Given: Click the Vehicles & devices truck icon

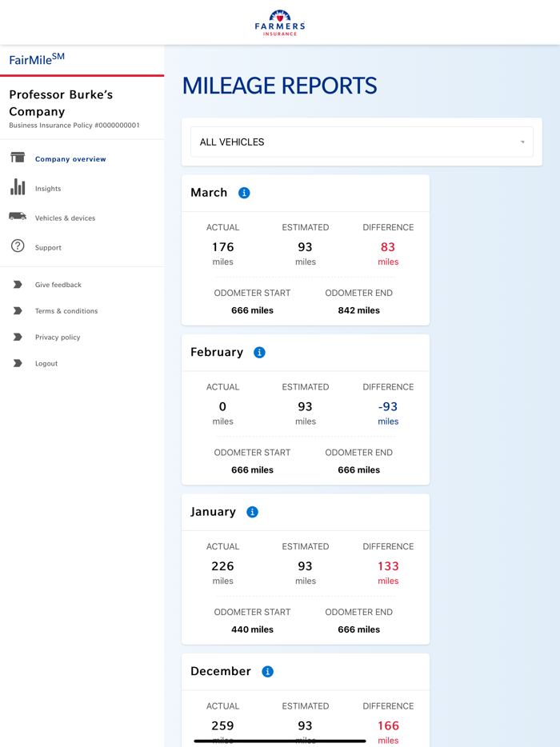Looking at the screenshot, I should (18, 217).
